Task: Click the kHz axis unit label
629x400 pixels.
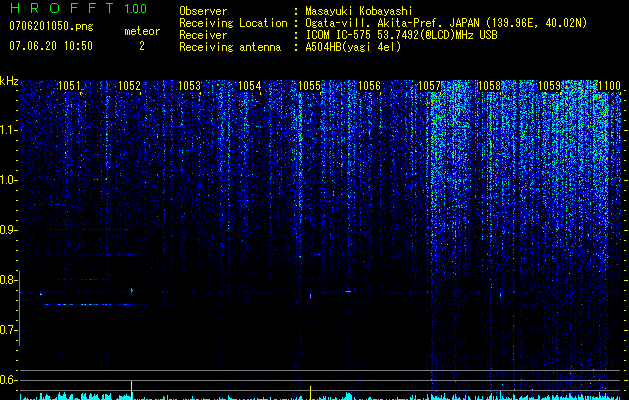Action: pyautogui.click(x=9, y=81)
